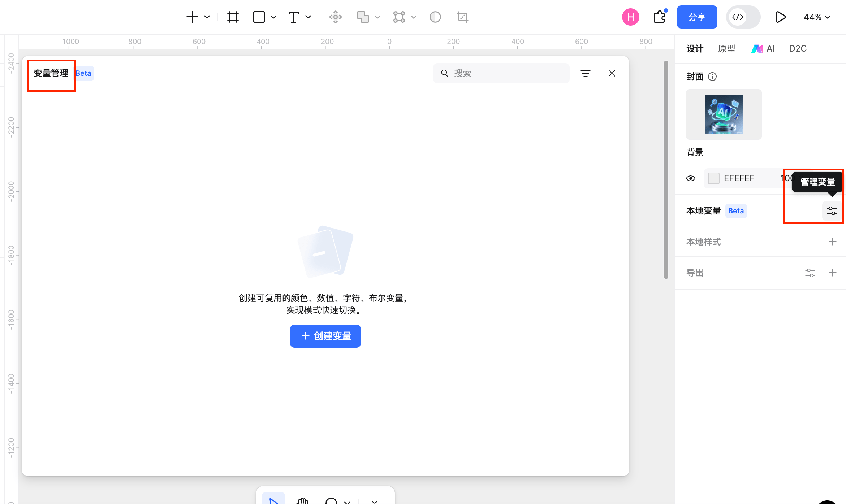This screenshot has height=504, width=846.
Task: Select the Rectangle tool
Action: pyautogui.click(x=259, y=17)
